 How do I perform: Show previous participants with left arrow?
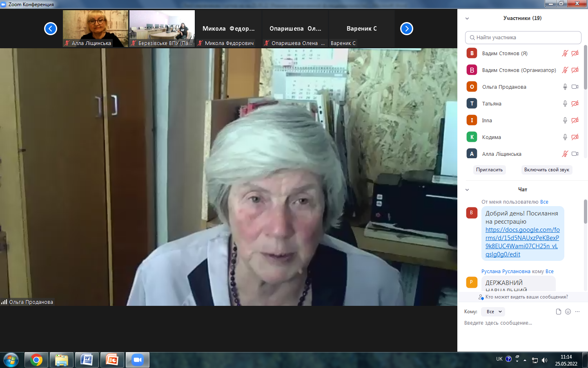51,29
